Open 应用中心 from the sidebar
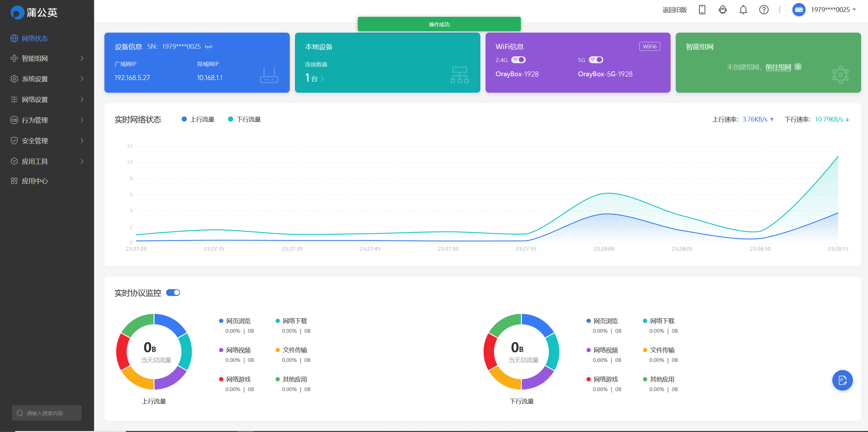The height and width of the screenshot is (432, 868). pyautogui.click(x=35, y=181)
